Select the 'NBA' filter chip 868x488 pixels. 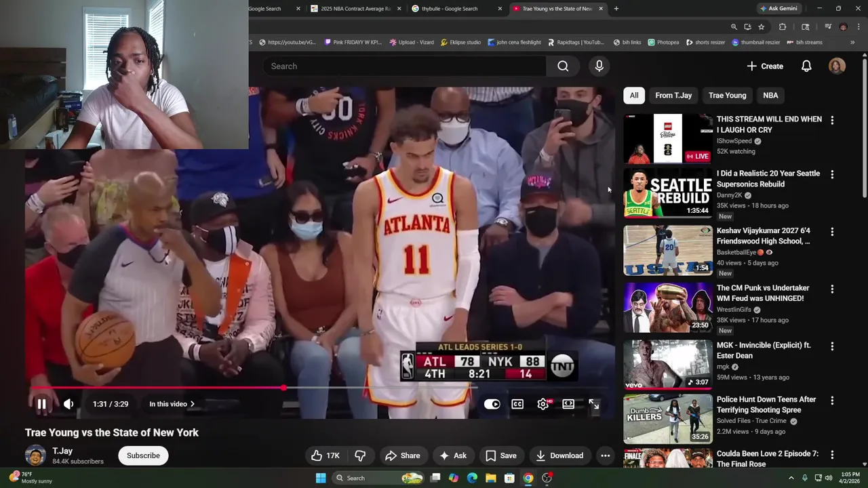click(x=770, y=96)
